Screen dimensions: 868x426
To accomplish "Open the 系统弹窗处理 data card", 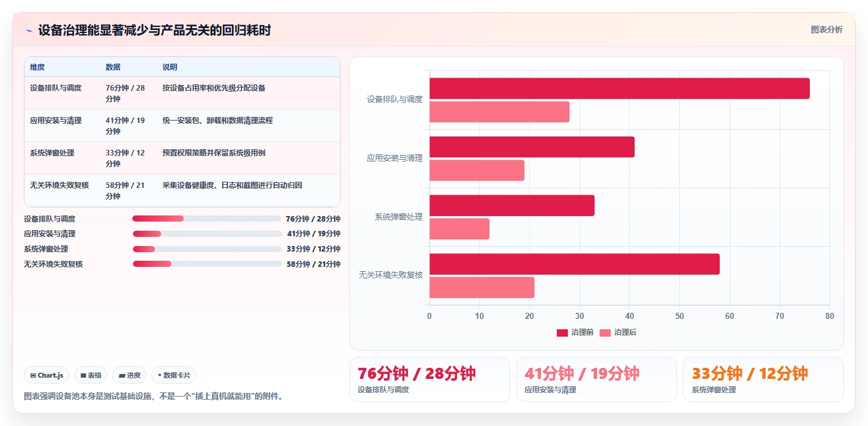I will [x=763, y=379].
